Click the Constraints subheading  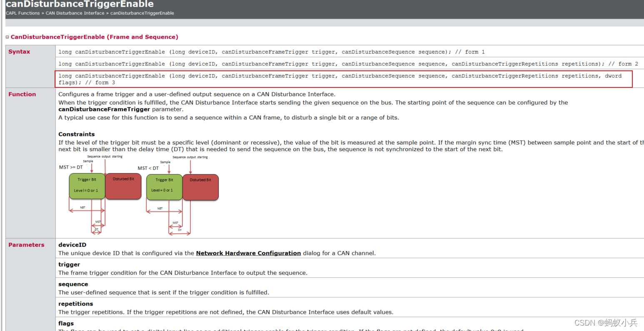tap(77, 134)
